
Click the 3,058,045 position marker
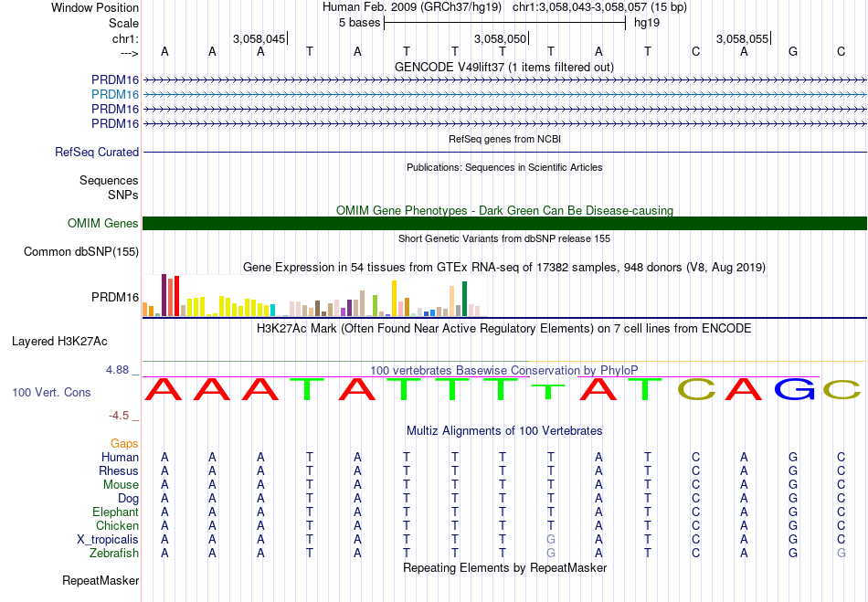point(259,39)
